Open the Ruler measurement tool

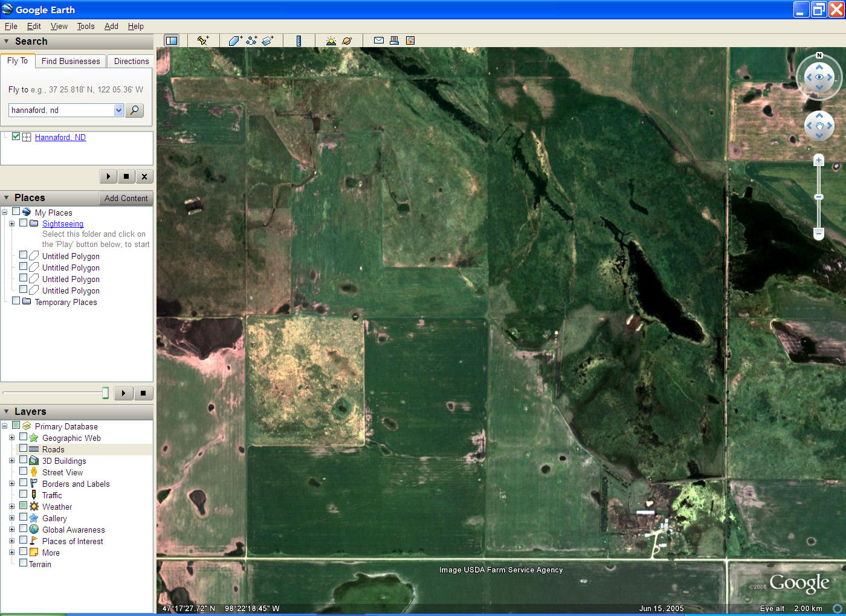pyautogui.click(x=299, y=40)
